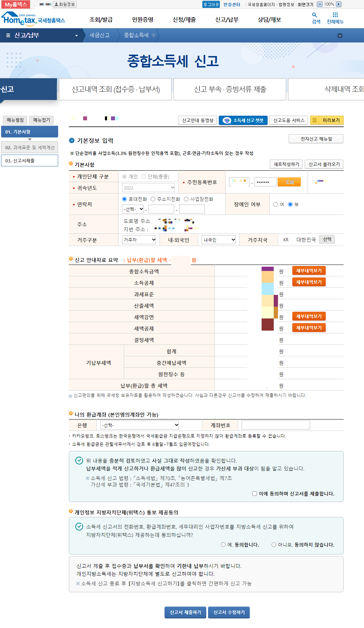
Task: Click 거주지국 선택 button
Action: (327, 240)
